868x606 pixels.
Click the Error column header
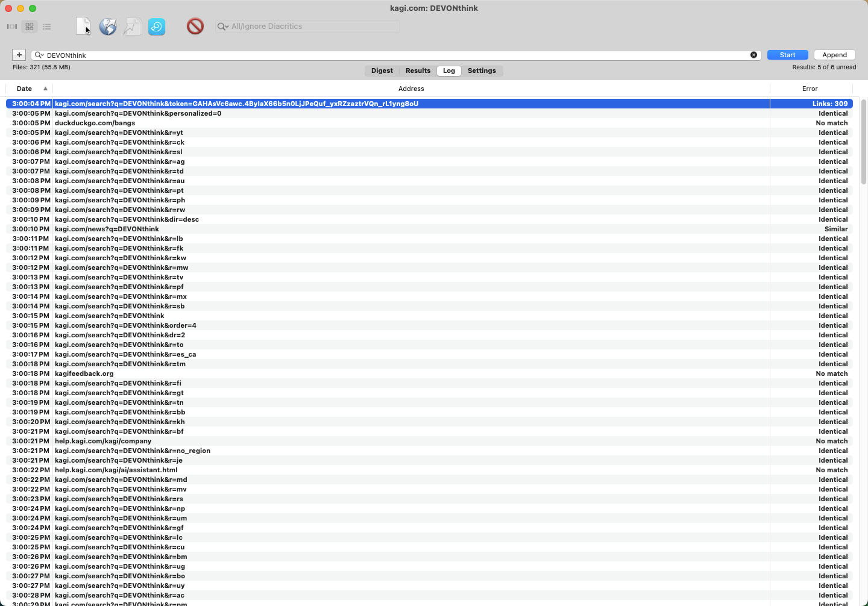(x=810, y=89)
